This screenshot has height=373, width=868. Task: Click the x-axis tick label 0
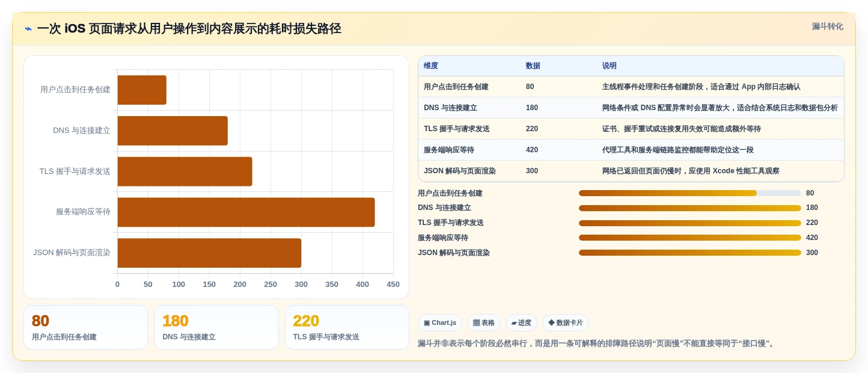point(117,285)
